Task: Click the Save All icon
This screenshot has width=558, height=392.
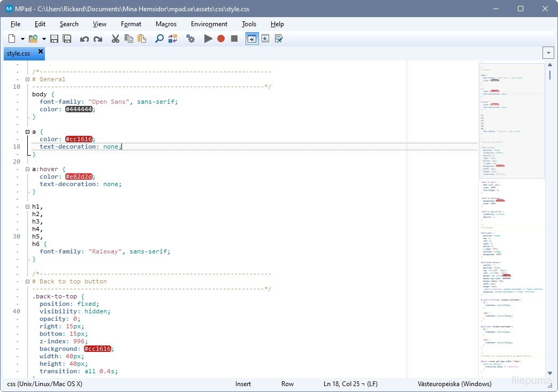Action: point(67,39)
